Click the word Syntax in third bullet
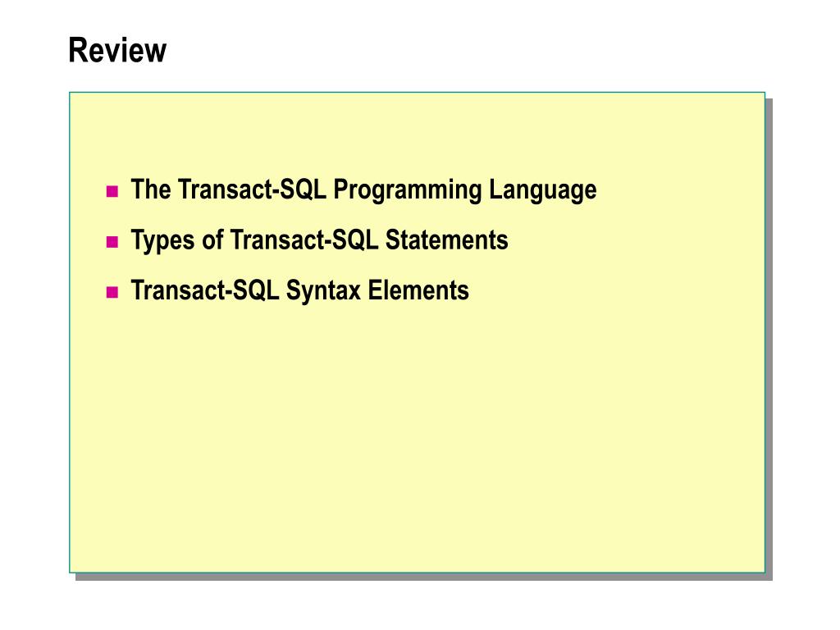Screen dimensions: 840x630 [323, 291]
